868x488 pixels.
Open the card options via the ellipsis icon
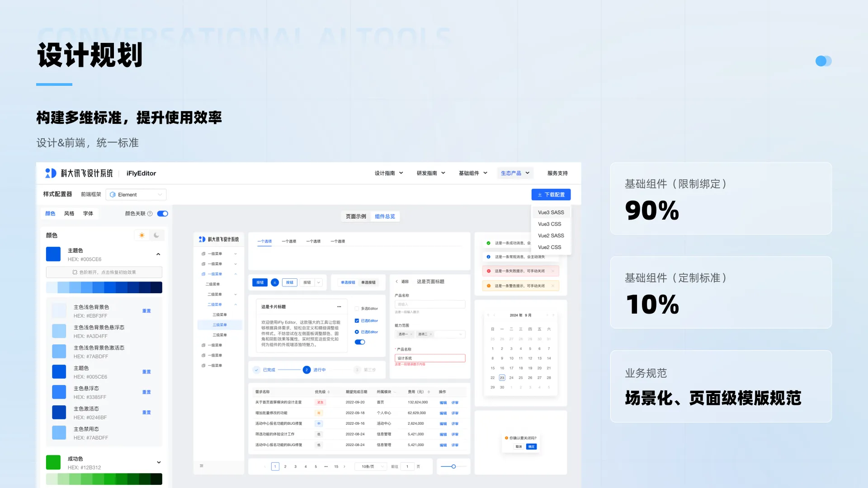point(339,306)
